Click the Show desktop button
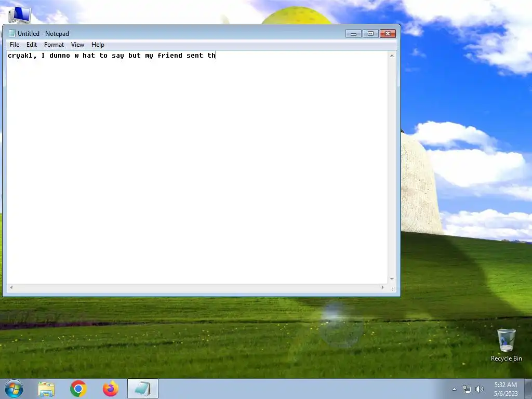This screenshot has height=399, width=532. [x=528, y=389]
